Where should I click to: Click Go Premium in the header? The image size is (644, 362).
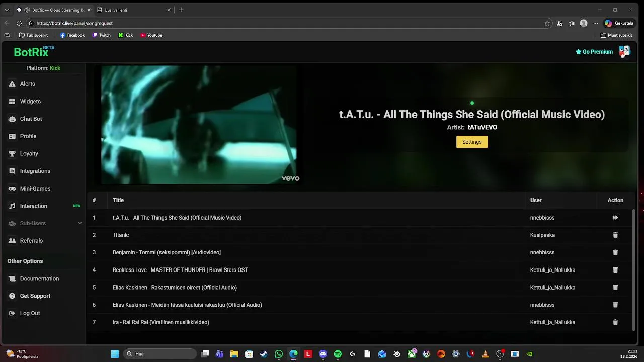(594, 52)
